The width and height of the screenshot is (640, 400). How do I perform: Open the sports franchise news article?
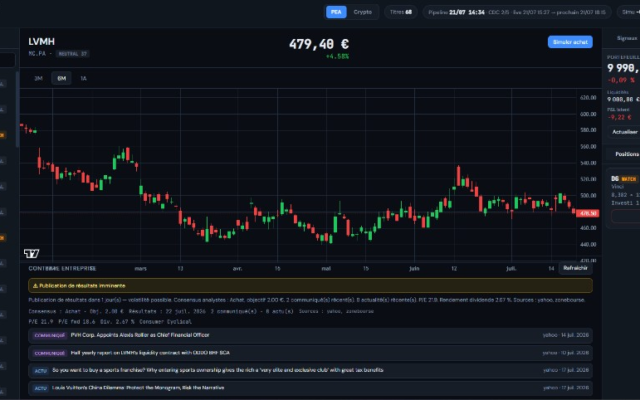(310, 370)
